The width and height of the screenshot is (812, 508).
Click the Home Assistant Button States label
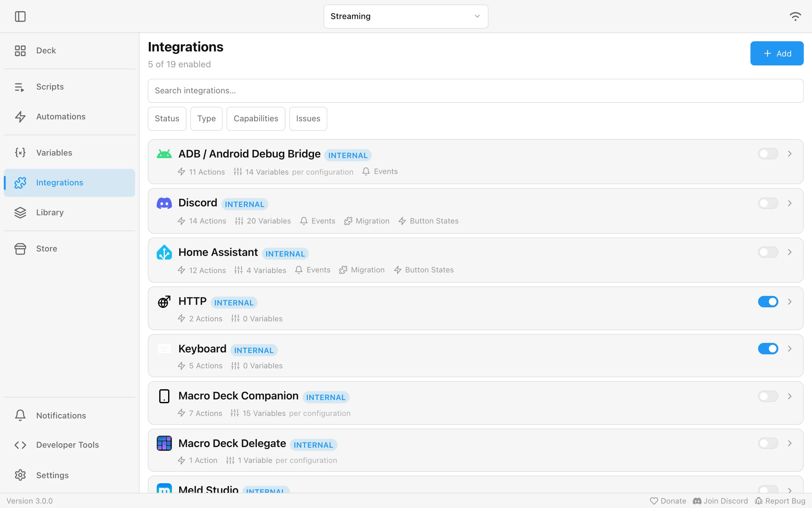[x=429, y=270]
